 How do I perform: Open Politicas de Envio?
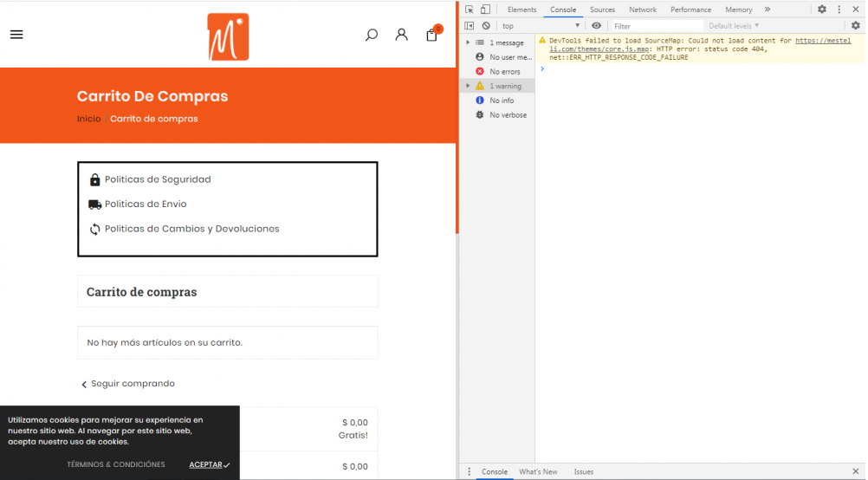pyautogui.click(x=146, y=204)
